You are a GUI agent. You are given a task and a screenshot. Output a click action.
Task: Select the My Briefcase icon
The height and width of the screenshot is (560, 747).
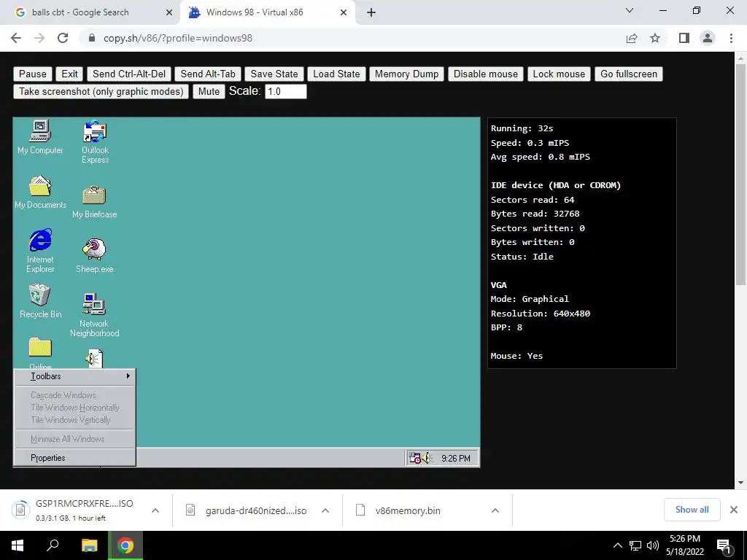tap(94, 202)
